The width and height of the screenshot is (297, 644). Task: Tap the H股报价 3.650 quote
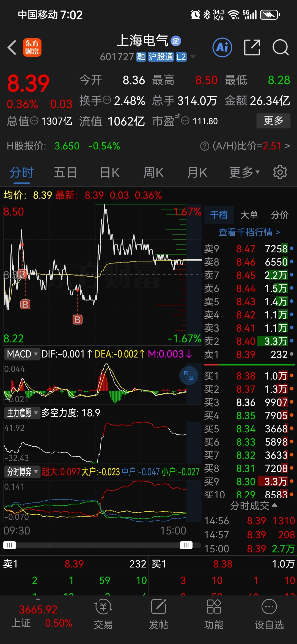(67, 146)
